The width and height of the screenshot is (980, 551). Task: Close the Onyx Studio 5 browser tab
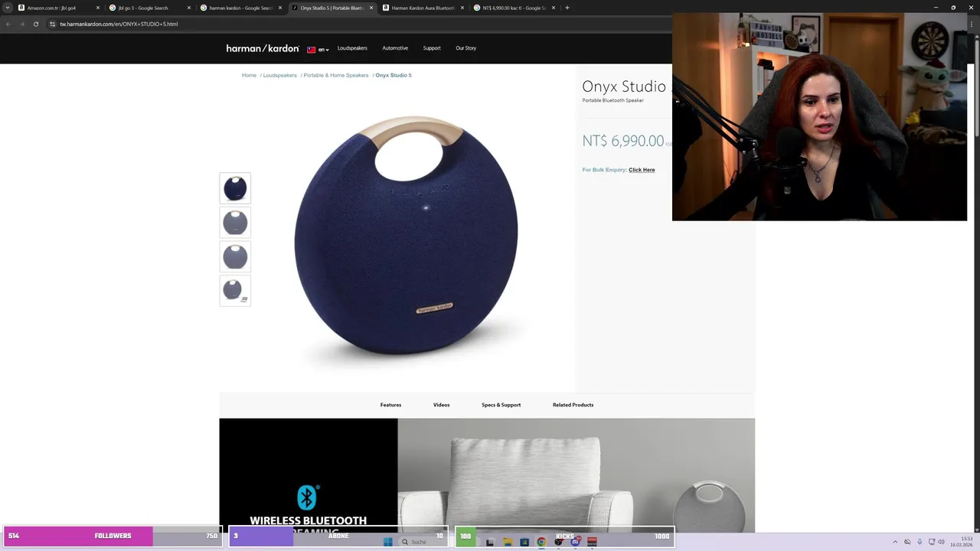pyautogui.click(x=371, y=8)
